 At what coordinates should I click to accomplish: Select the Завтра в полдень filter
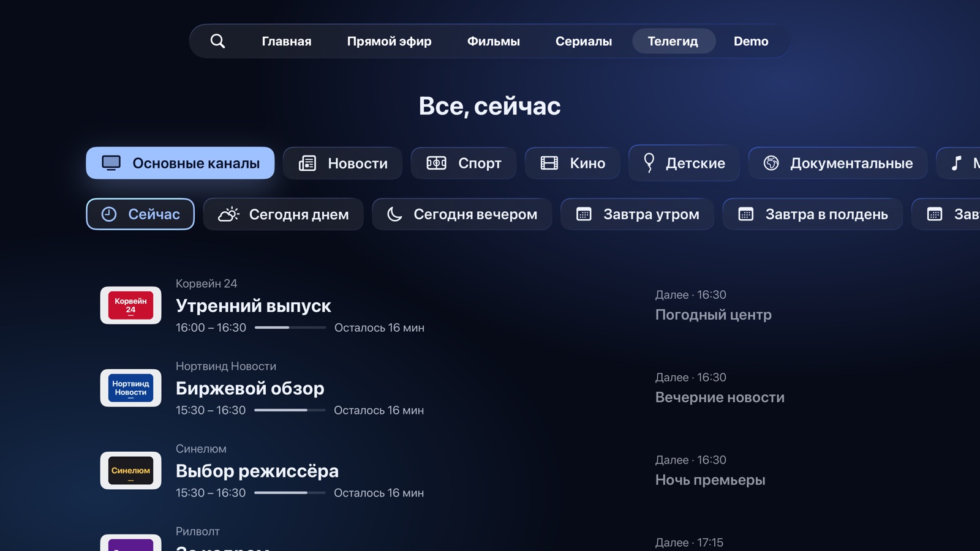pos(813,214)
